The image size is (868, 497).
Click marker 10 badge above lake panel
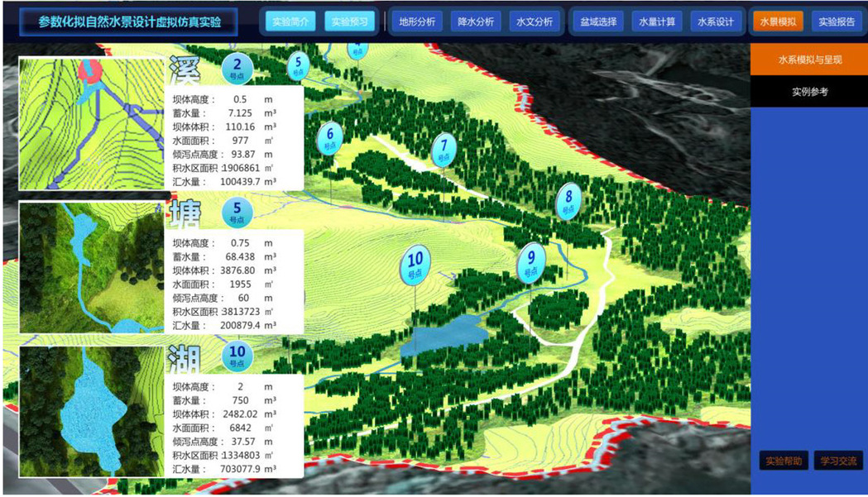(237, 356)
